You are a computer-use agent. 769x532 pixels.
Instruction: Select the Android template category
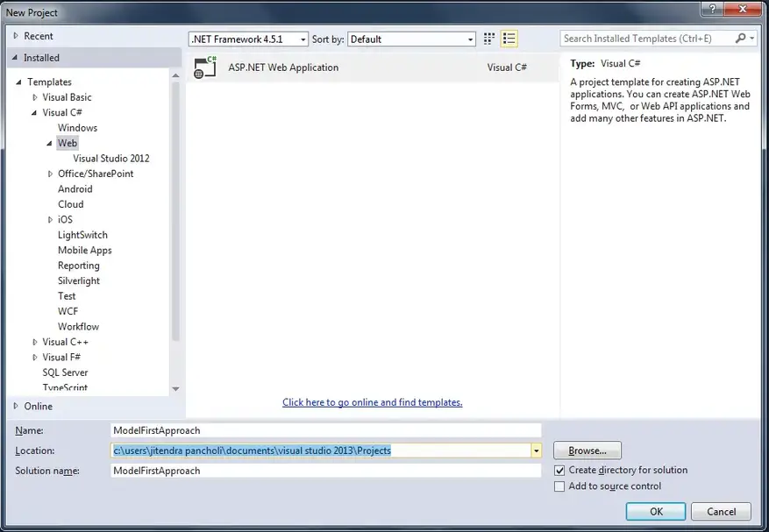tap(75, 189)
